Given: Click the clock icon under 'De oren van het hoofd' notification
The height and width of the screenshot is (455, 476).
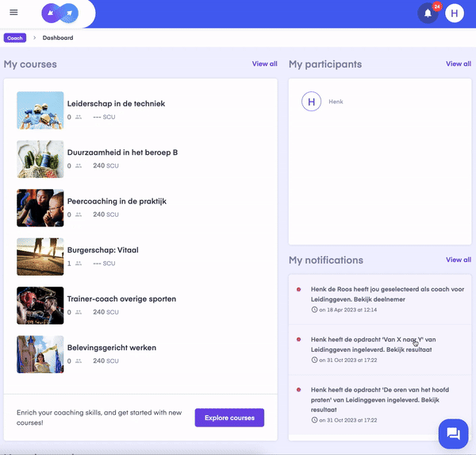Looking at the screenshot, I should (x=314, y=420).
